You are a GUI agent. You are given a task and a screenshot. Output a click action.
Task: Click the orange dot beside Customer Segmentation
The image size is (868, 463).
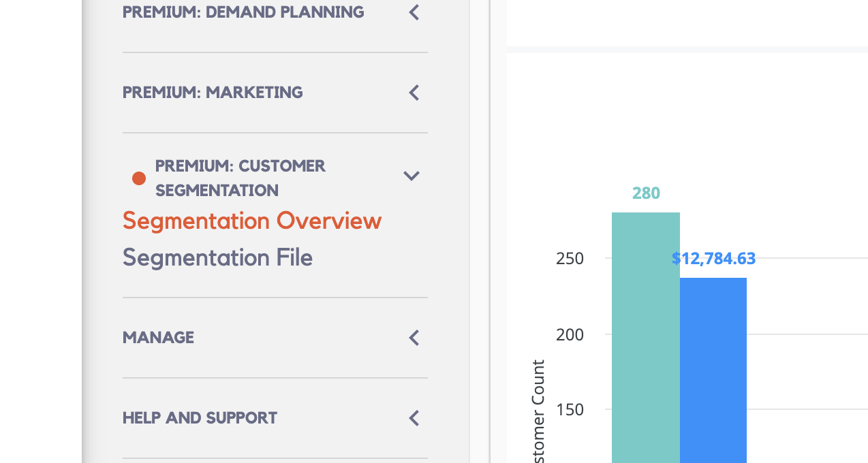pos(139,178)
